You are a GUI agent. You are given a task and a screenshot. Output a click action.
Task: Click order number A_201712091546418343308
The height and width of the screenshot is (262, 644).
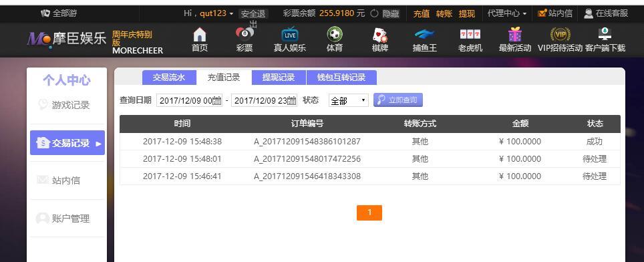coord(307,176)
